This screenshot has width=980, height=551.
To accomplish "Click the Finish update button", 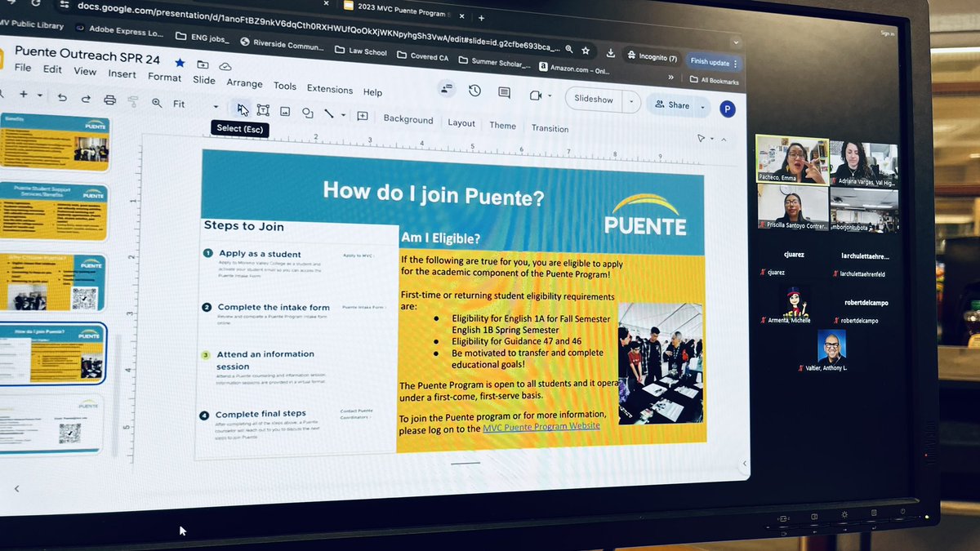I will [715, 62].
